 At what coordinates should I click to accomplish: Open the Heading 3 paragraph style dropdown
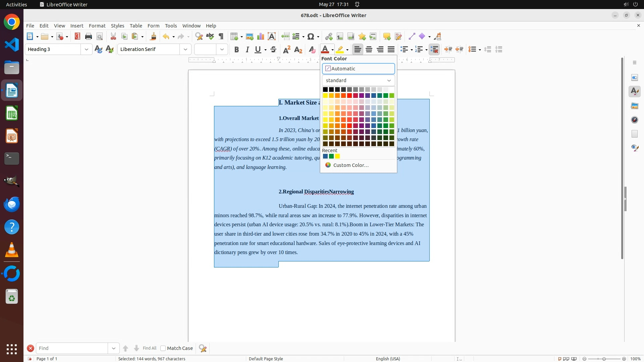click(x=87, y=50)
